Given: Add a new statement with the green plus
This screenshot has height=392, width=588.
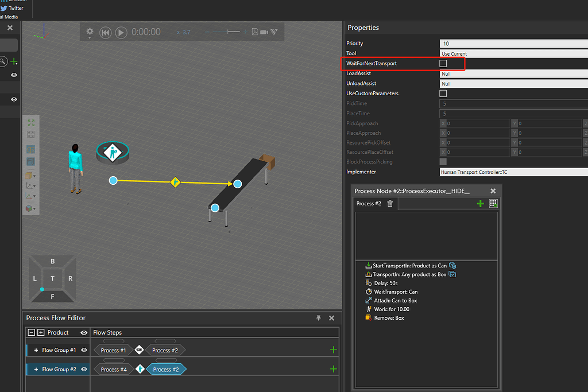Looking at the screenshot, I should [x=481, y=203].
